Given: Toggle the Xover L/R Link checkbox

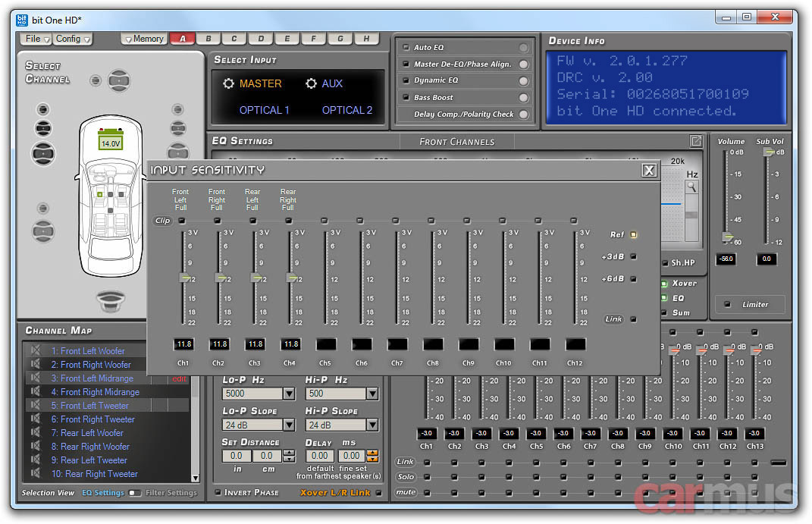Looking at the screenshot, I should click(x=378, y=492).
